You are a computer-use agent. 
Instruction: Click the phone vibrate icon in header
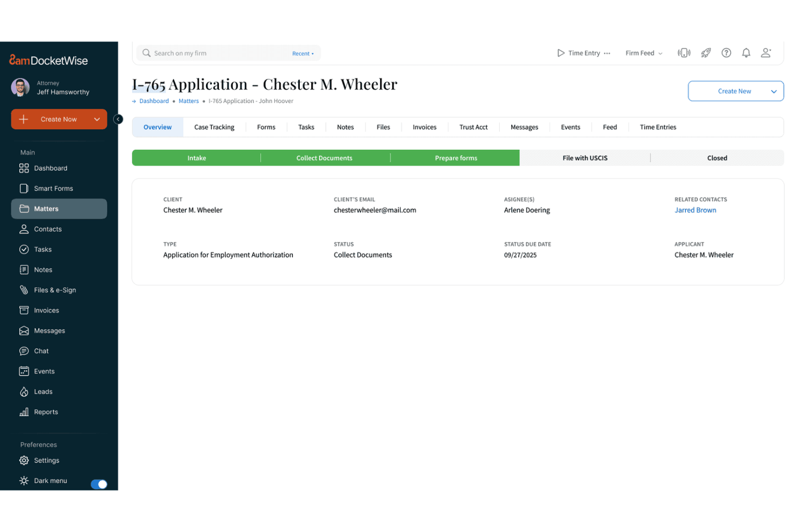pos(684,53)
